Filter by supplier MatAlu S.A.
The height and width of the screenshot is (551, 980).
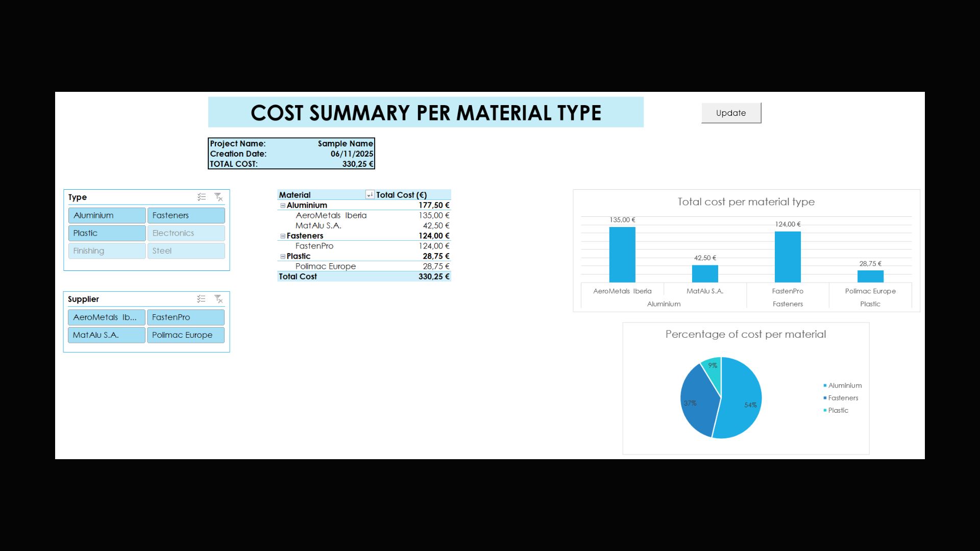point(106,335)
